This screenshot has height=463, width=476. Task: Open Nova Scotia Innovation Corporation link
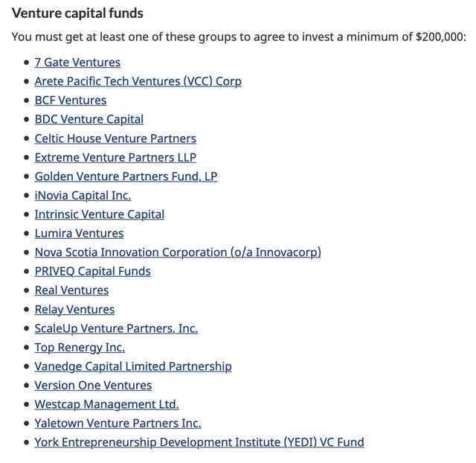point(178,252)
